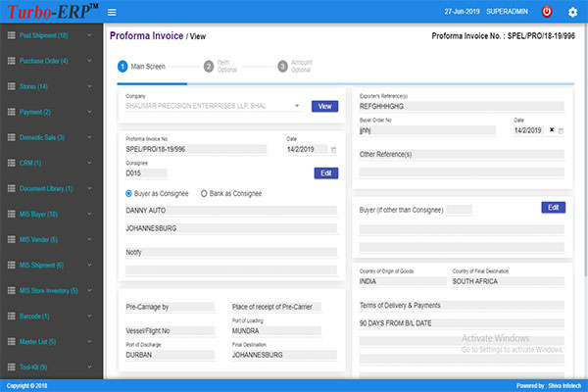Click Port of Discharge field DURBAN
Screen dimensions: 588x392
[x=171, y=355]
